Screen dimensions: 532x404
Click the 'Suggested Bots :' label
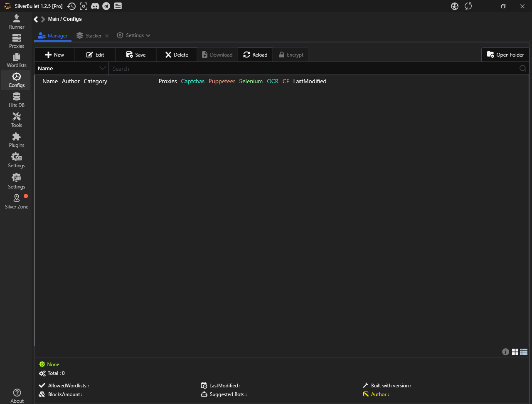[x=228, y=394]
